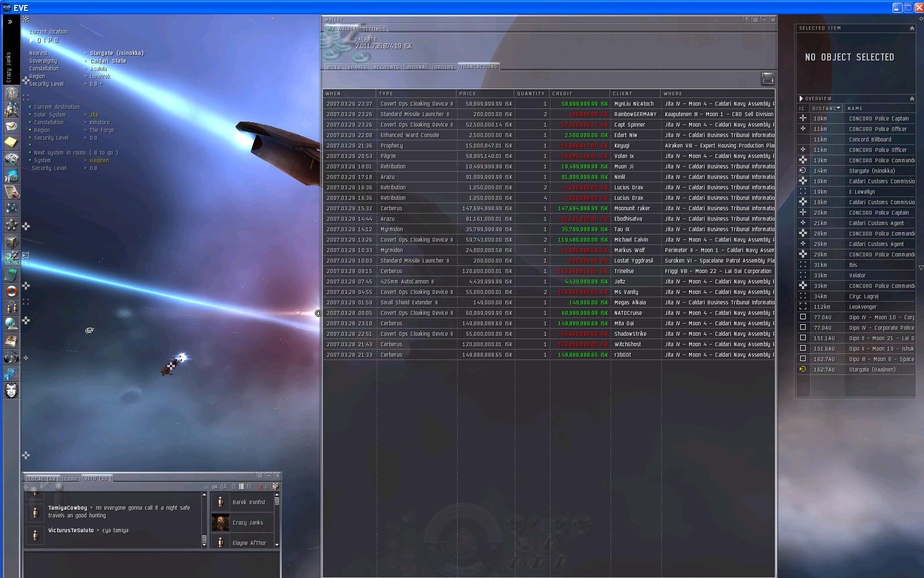Collapse the Overview panel

(911, 99)
